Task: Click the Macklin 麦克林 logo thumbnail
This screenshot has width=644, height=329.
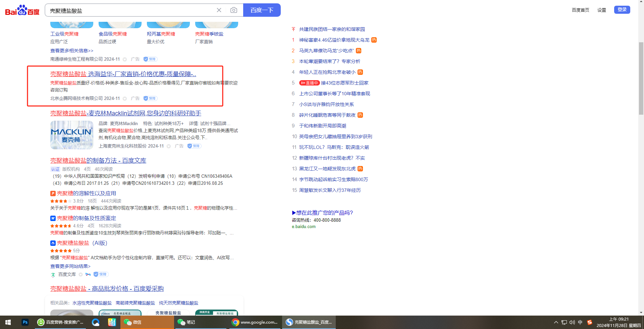Action: [72, 135]
